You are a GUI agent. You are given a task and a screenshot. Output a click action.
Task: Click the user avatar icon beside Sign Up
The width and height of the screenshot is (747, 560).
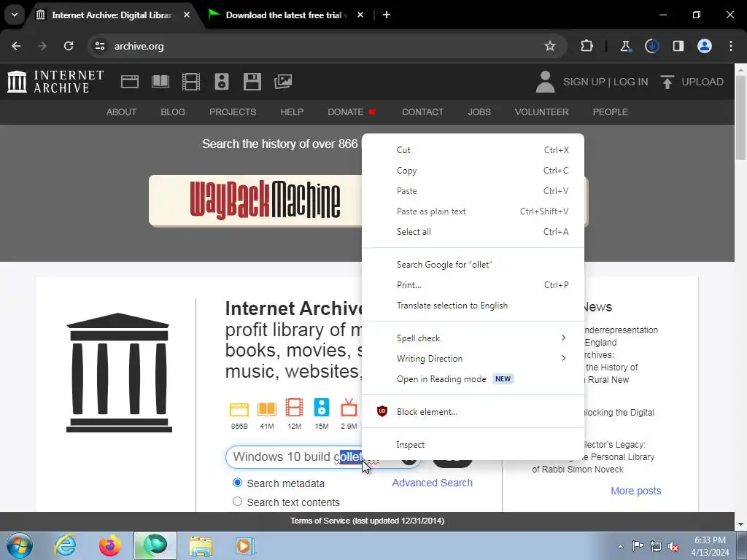[x=545, y=82]
